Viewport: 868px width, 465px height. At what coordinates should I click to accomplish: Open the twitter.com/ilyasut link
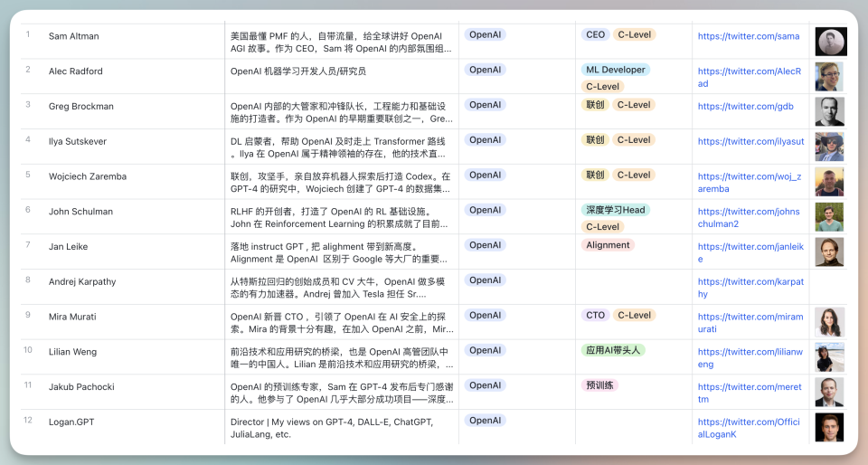750,141
